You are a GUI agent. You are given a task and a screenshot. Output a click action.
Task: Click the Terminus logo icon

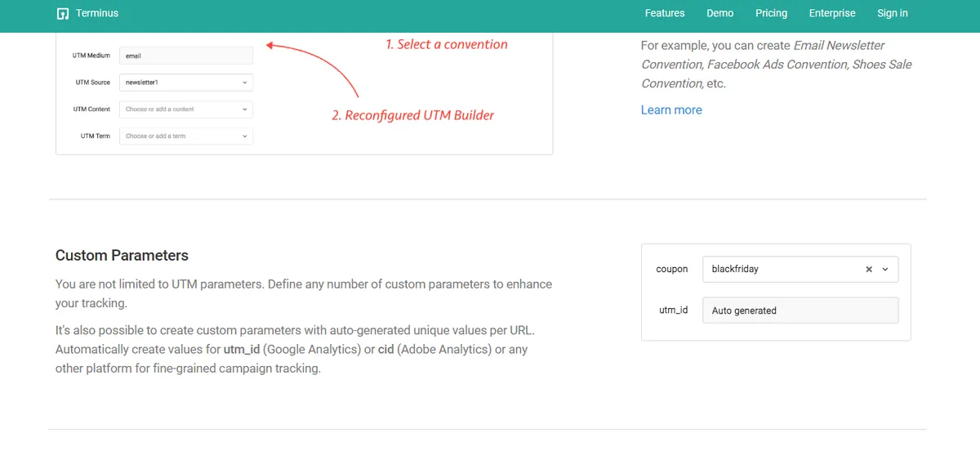point(62,14)
